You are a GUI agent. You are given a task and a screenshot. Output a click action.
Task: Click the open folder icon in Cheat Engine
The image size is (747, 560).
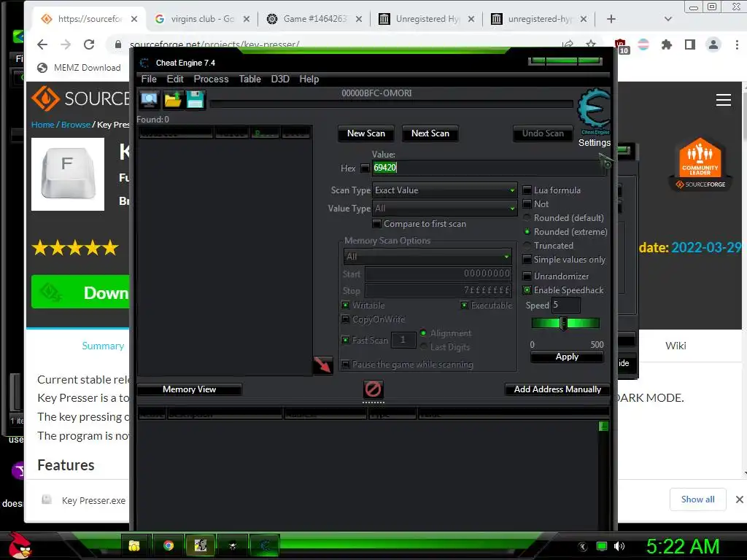(x=172, y=99)
